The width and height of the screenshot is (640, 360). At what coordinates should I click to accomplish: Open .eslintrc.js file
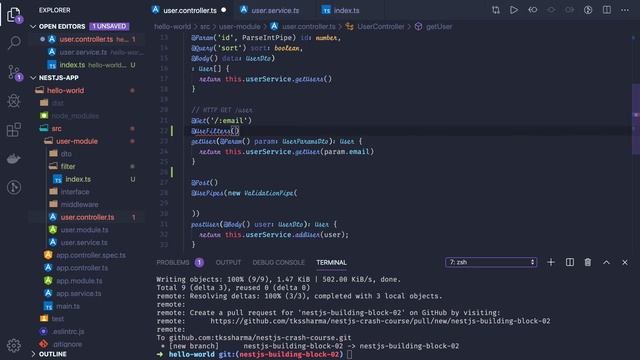[68, 331]
